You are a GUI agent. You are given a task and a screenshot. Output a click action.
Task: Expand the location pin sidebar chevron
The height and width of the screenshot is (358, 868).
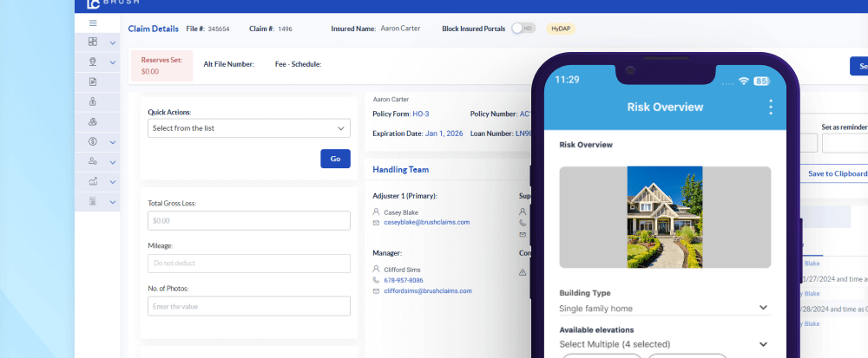(112, 62)
